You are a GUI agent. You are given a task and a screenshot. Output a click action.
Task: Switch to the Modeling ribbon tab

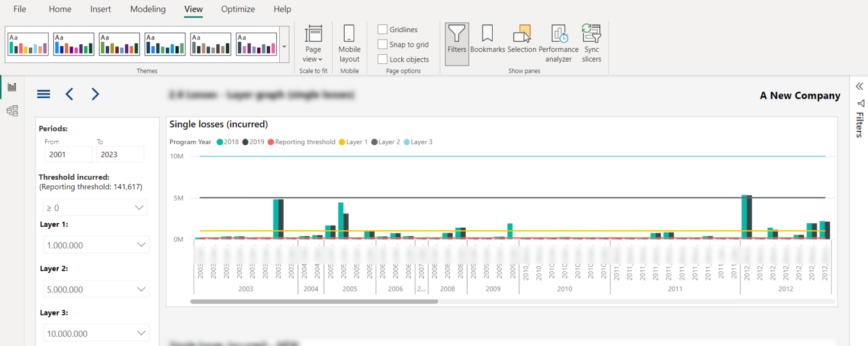click(x=147, y=9)
